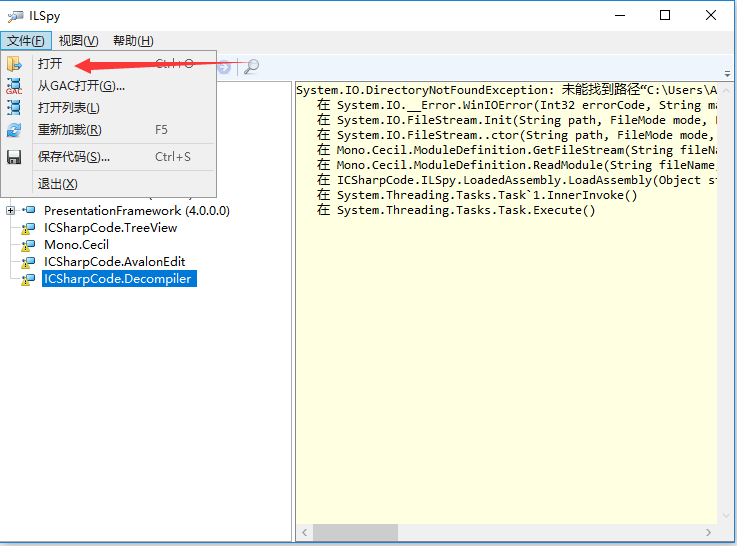Click the Reload refresh icon
Image resolution: width=737 pixels, height=546 pixels.
click(x=14, y=130)
